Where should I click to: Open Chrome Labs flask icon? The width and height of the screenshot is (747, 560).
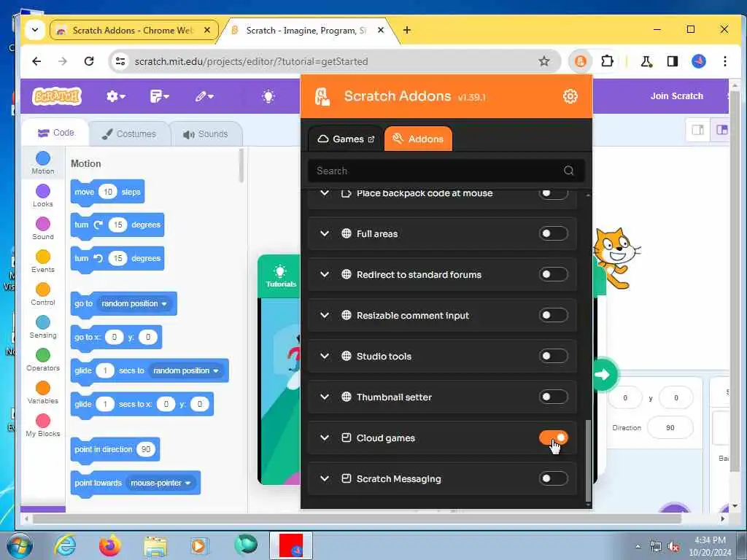(646, 61)
